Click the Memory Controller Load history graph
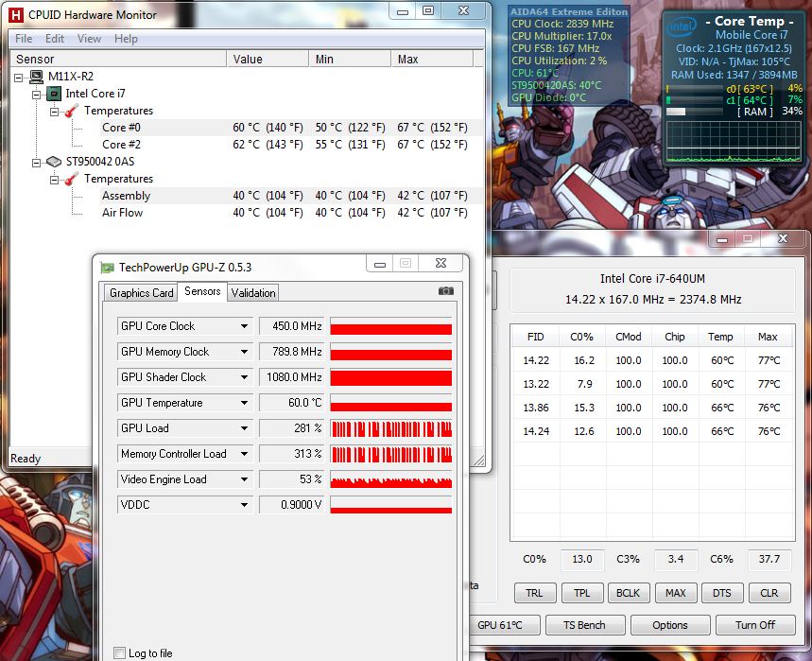The height and width of the screenshot is (661, 812). coord(391,454)
